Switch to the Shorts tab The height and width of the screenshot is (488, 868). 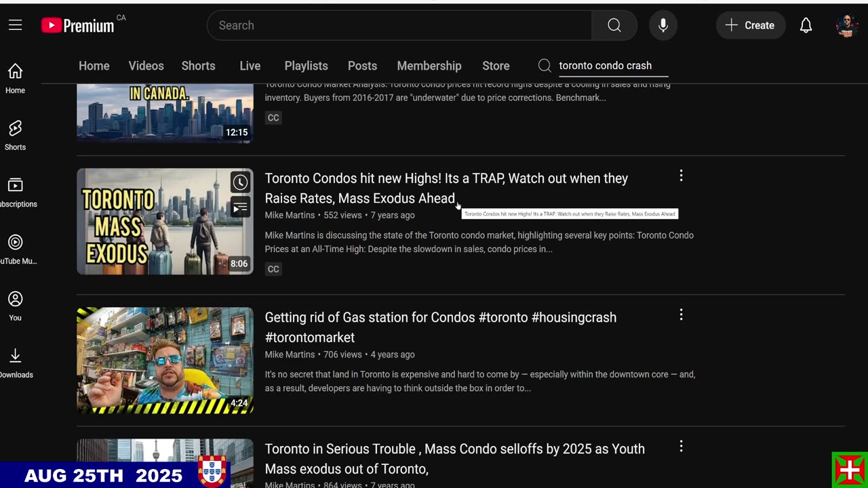pyautogui.click(x=199, y=66)
